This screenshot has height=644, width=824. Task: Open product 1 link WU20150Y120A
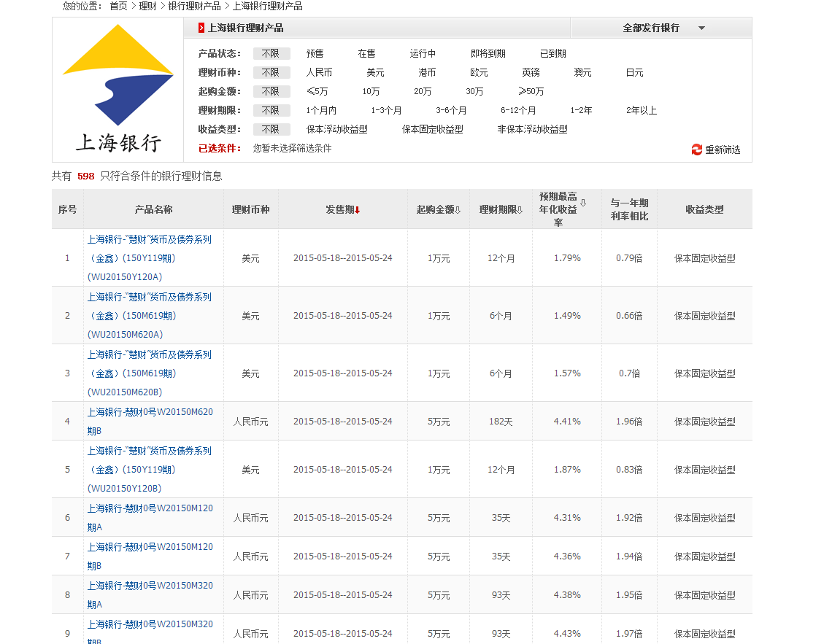(150, 258)
